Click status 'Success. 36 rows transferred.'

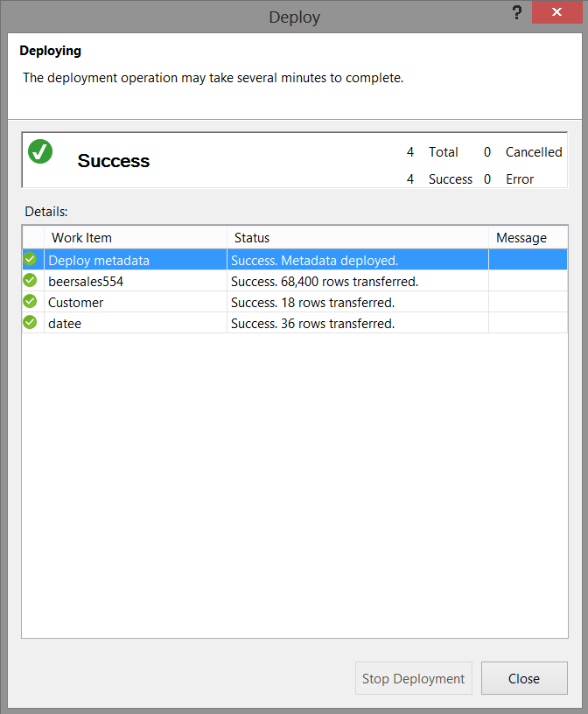click(313, 323)
